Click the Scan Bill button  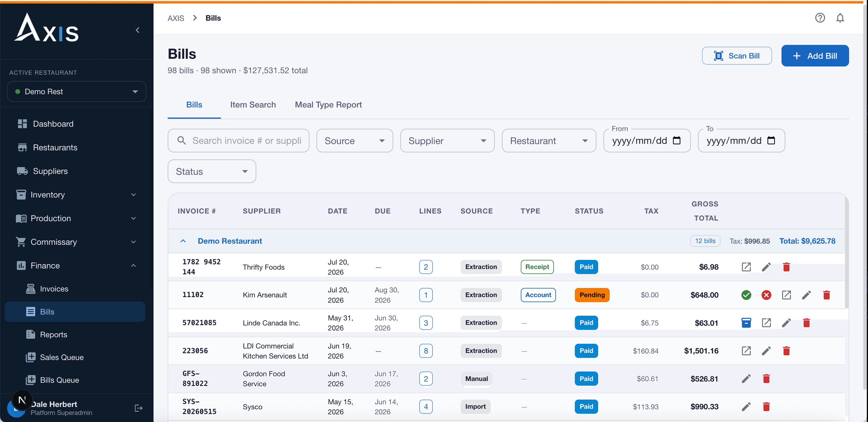[737, 56]
